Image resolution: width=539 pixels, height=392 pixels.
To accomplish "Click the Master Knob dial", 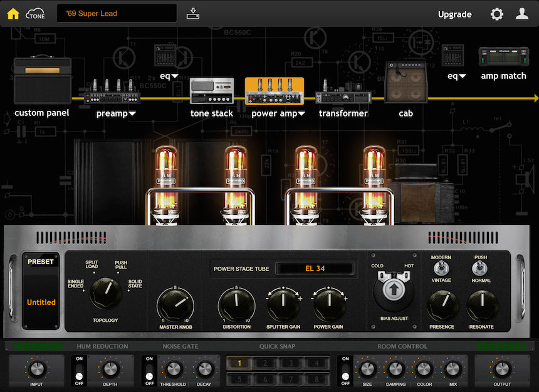I will [175, 306].
